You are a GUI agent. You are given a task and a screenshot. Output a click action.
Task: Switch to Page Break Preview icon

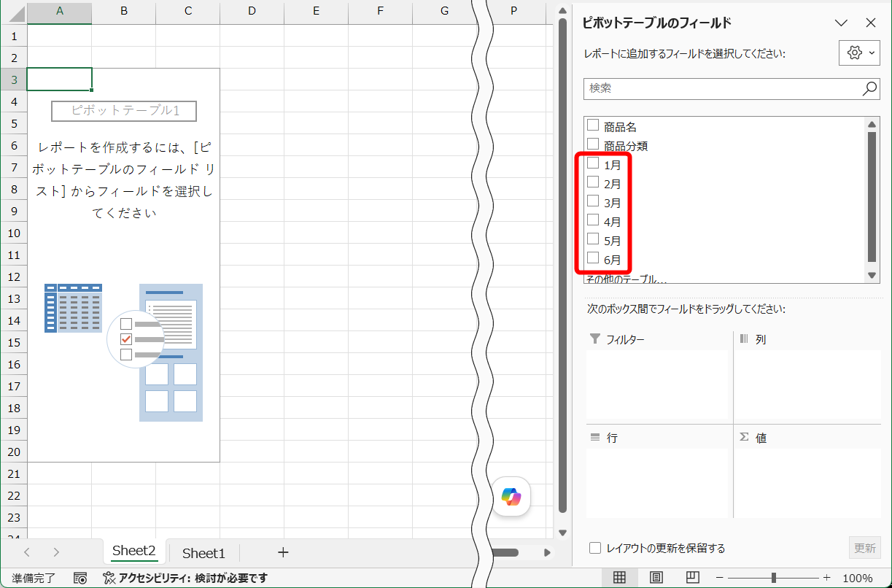[x=692, y=578]
